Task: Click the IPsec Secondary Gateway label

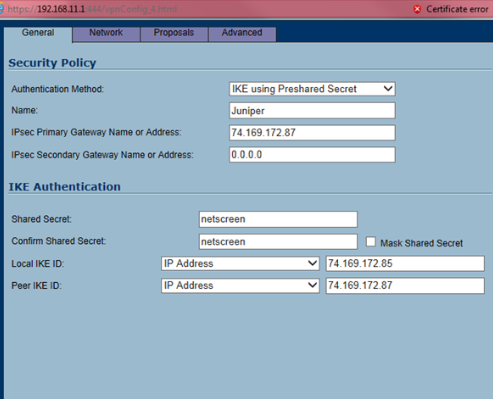Action: [102, 155]
